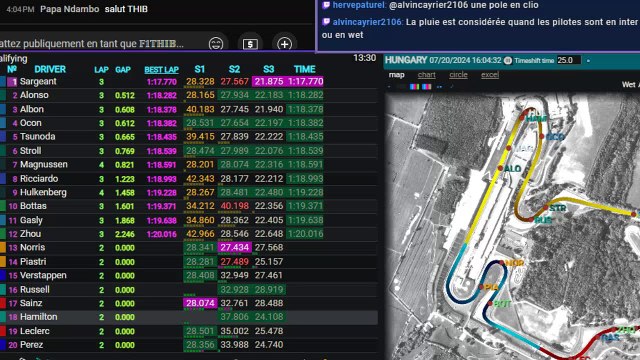This screenshot has width=640, height=360.
Task: Click the clock icon beside Timeshift time
Action: coord(508,60)
